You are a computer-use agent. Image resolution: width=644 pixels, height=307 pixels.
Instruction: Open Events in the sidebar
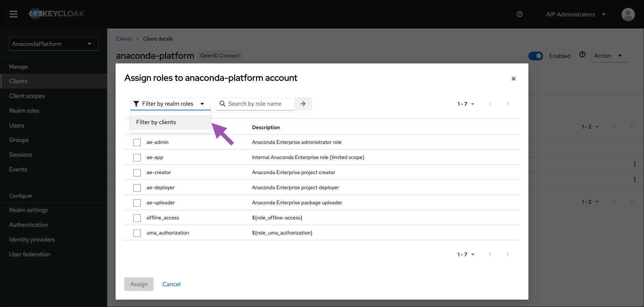click(54, 169)
